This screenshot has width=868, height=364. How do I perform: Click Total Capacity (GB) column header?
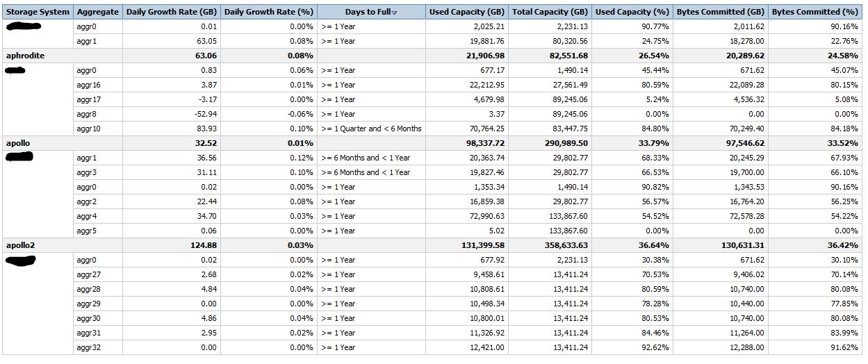pos(550,12)
